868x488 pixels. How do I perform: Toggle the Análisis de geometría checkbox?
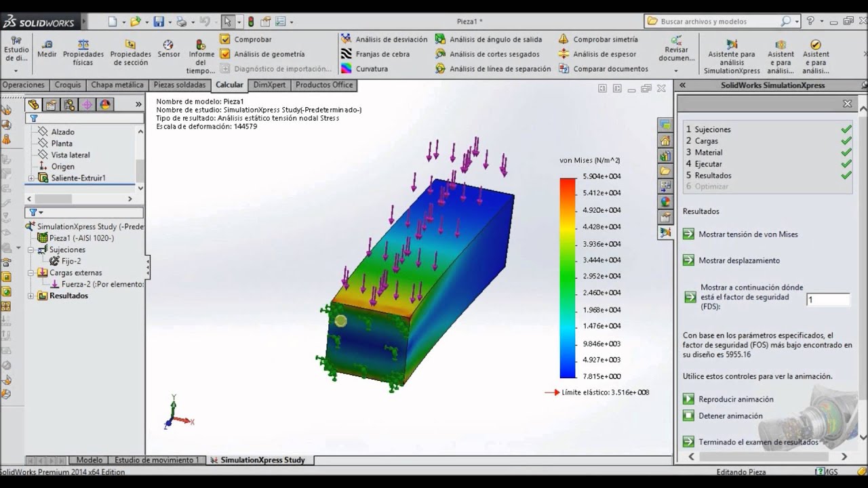coord(225,54)
